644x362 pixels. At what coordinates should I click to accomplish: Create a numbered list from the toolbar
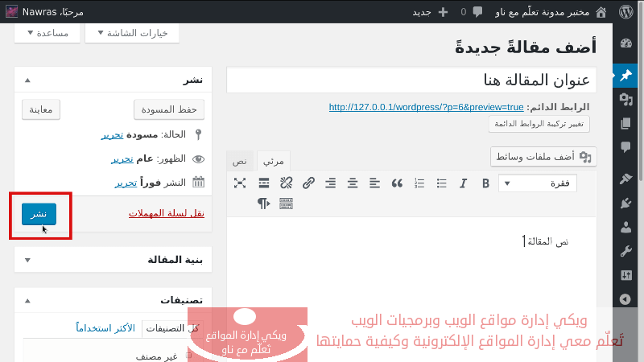point(419,183)
